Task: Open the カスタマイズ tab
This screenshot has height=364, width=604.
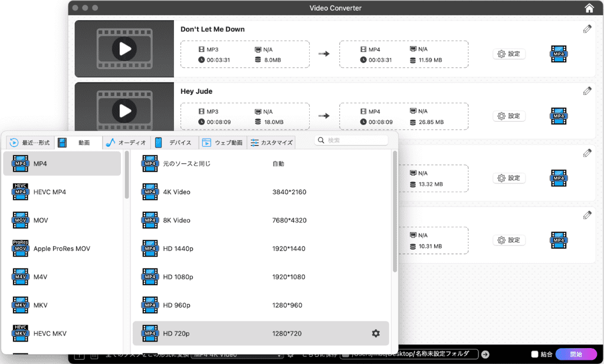Action: click(x=271, y=143)
